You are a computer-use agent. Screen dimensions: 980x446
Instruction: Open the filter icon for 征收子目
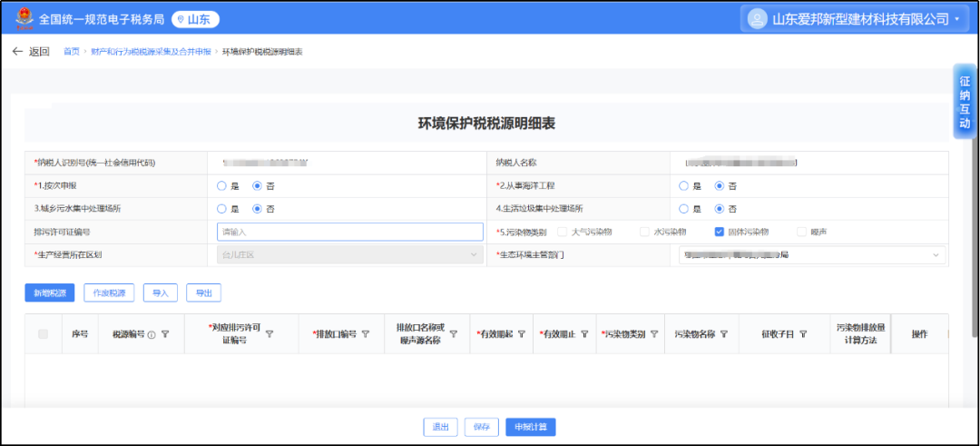(x=802, y=334)
